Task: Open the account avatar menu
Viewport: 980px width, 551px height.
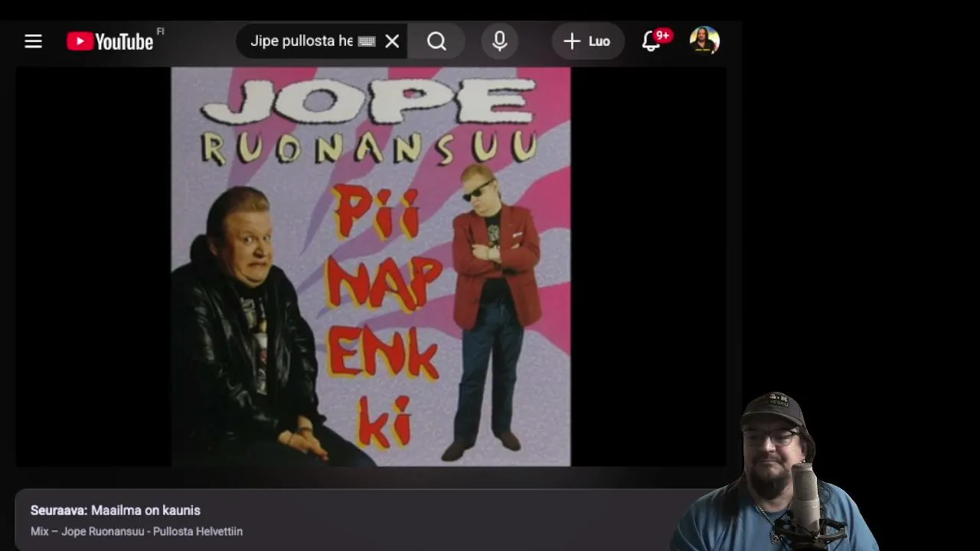Action: pos(704,41)
